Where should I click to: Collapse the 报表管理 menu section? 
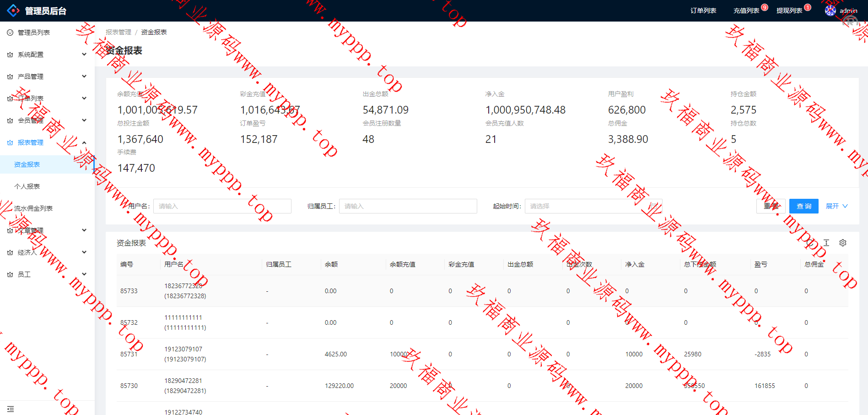[84, 142]
